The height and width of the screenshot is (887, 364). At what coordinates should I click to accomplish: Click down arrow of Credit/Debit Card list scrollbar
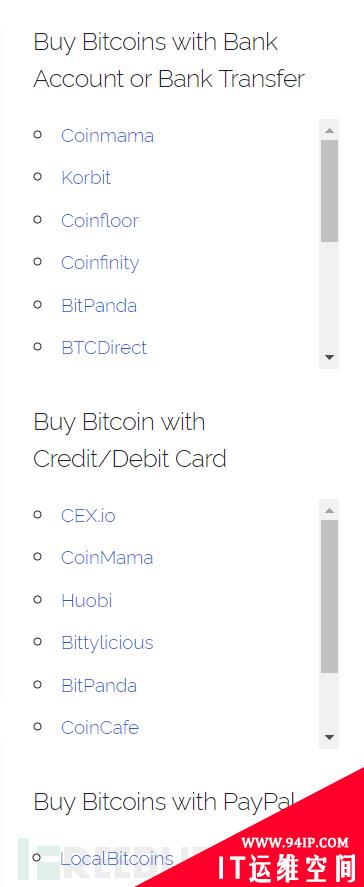pyautogui.click(x=329, y=738)
